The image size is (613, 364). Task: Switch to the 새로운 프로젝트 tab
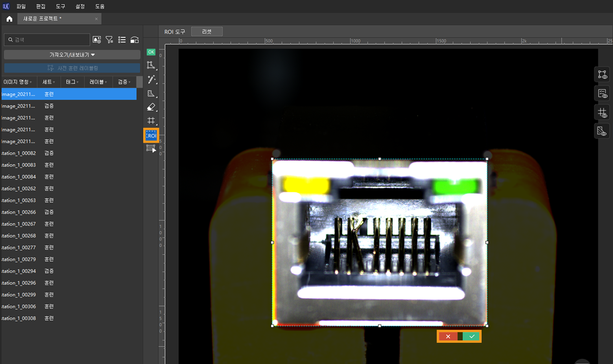coord(59,19)
